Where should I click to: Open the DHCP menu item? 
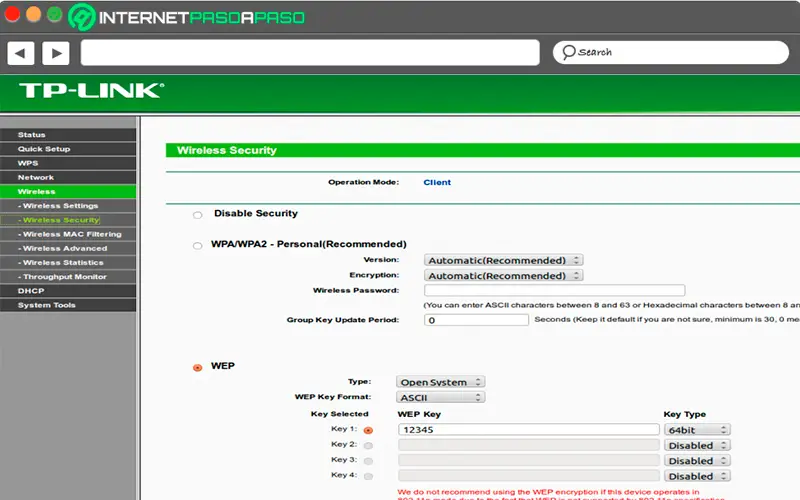[x=68, y=291]
